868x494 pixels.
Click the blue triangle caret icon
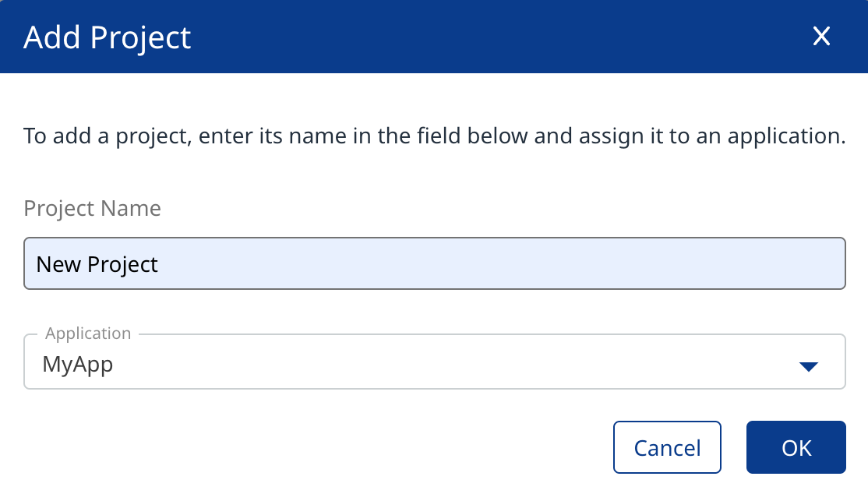808,366
